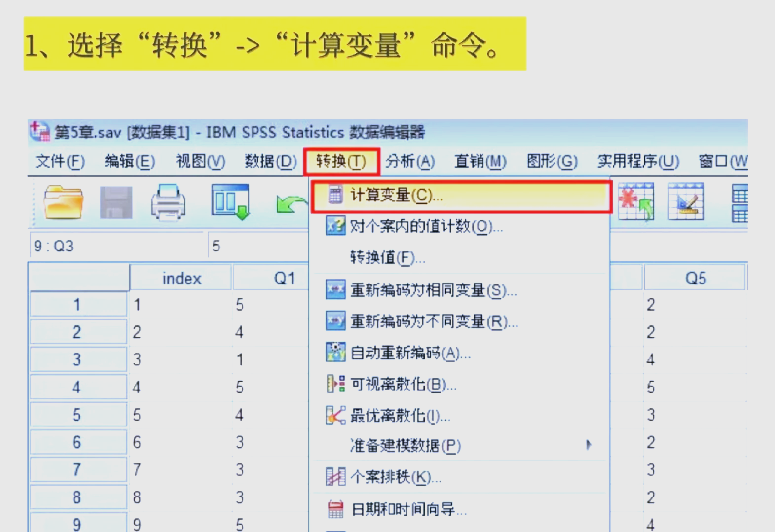
Task: Open the 分析(A) menu
Action: point(410,161)
